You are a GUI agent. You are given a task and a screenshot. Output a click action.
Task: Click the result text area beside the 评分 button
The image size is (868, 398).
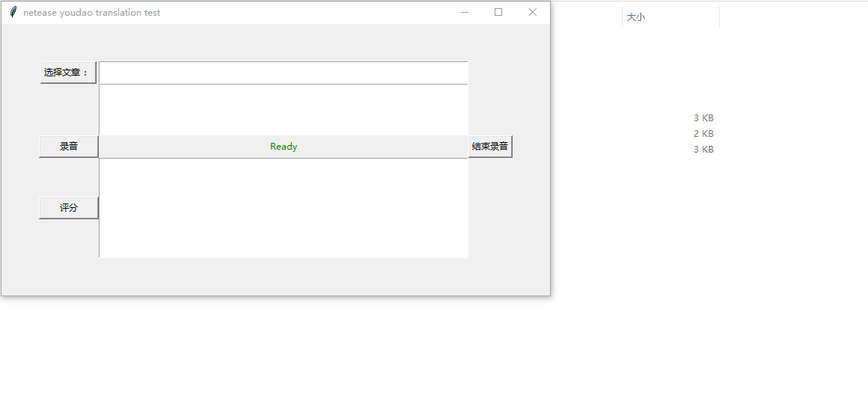point(284,208)
